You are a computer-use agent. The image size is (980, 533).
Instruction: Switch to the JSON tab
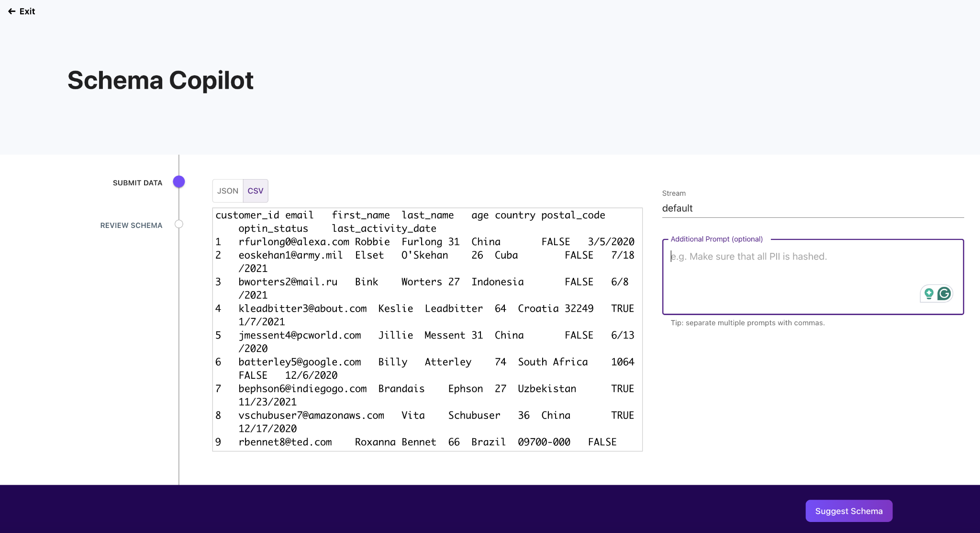228,191
